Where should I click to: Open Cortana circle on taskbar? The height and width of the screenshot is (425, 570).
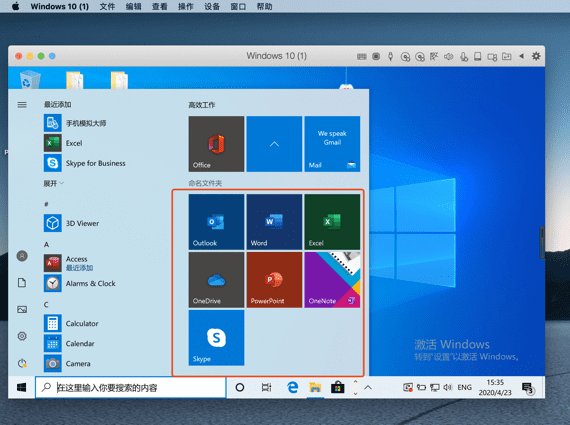tap(240, 388)
